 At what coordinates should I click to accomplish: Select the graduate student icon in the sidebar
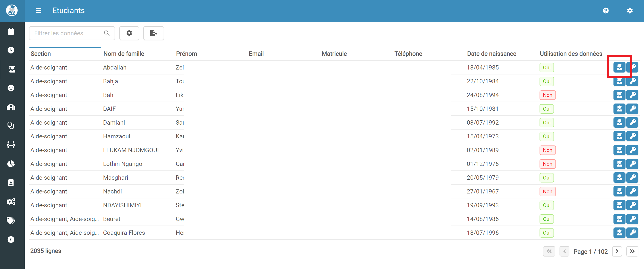coord(12,69)
